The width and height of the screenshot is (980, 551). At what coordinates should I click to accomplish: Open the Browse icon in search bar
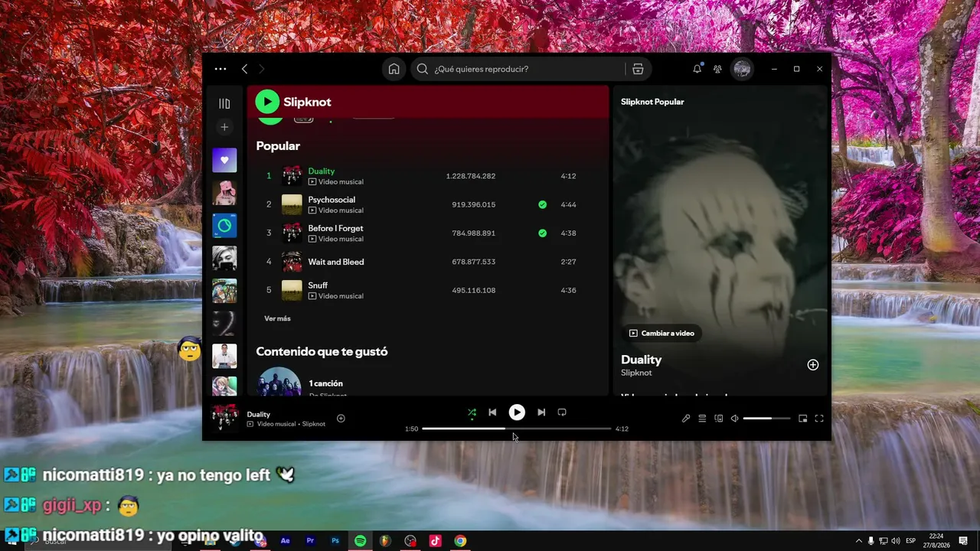click(638, 69)
